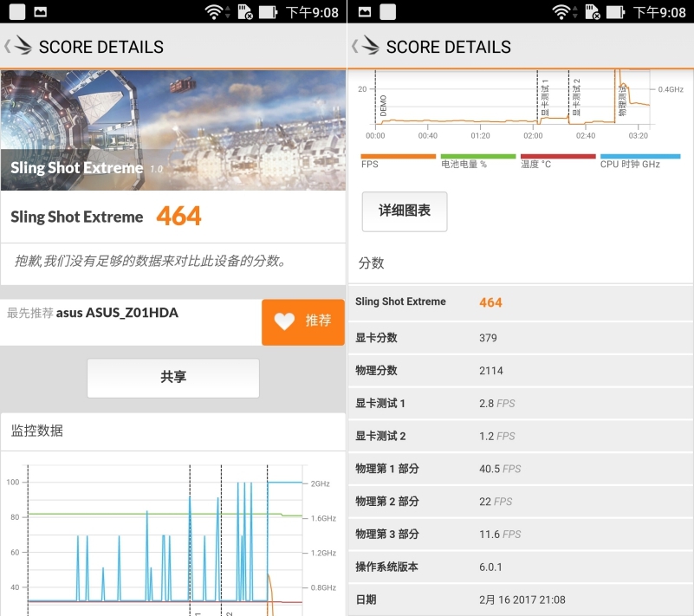Tap the 3DMark back logo on left screen
The height and width of the screenshot is (616, 694).
[19, 47]
